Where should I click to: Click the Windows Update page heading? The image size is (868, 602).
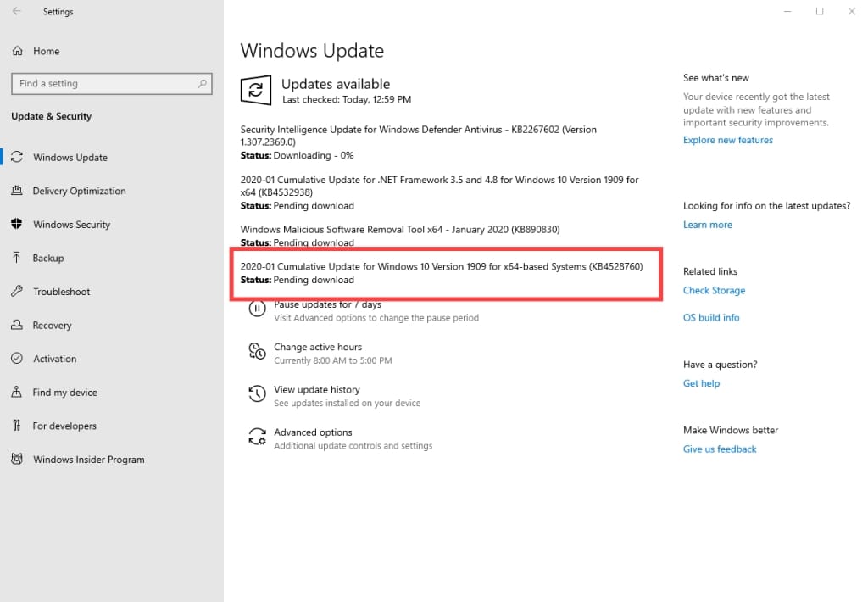tap(312, 51)
